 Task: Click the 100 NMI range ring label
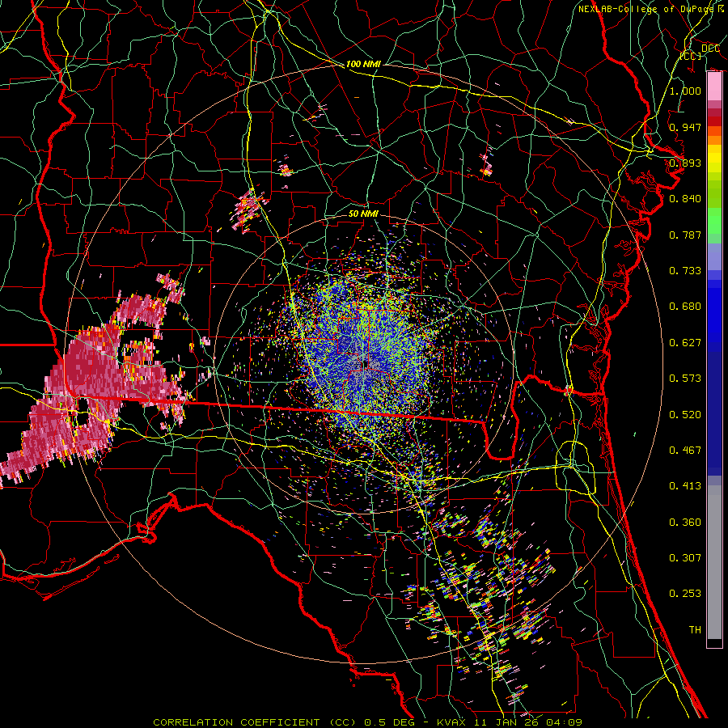[362, 64]
